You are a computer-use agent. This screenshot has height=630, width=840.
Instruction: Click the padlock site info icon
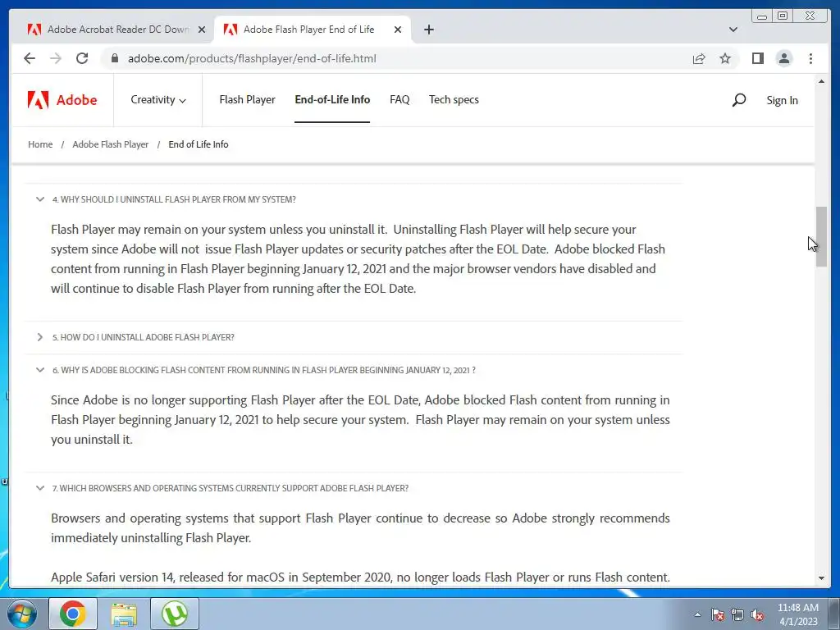(114, 58)
